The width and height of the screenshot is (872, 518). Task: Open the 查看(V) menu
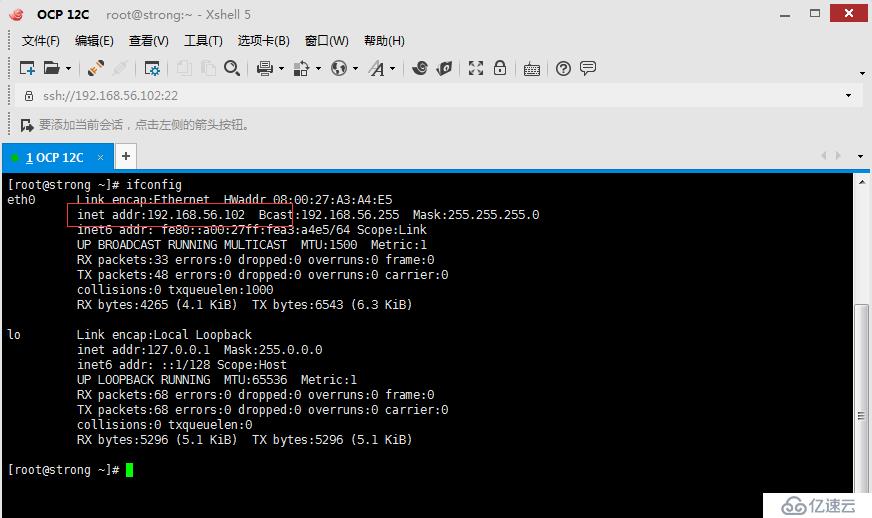pyautogui.click(x=148, y=41)
